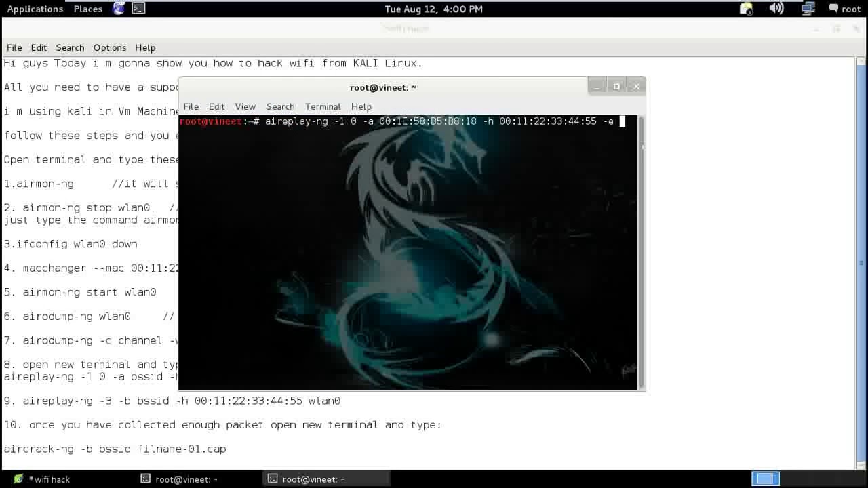Viewport: 868px width, 488px height.
Task: Open the network connection icon
Action: (808, 9)
